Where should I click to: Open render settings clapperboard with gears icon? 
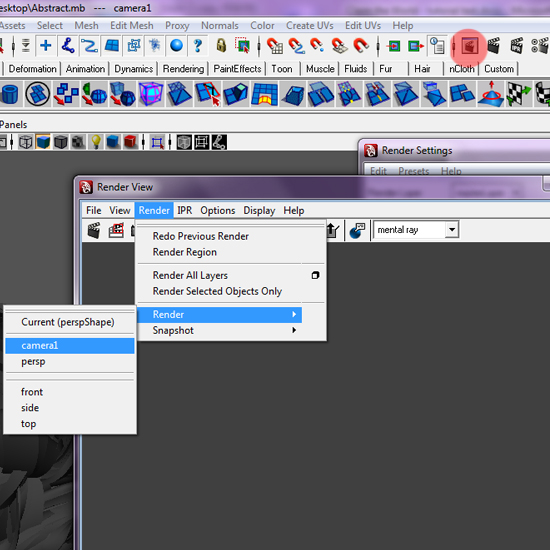[540, 46]
